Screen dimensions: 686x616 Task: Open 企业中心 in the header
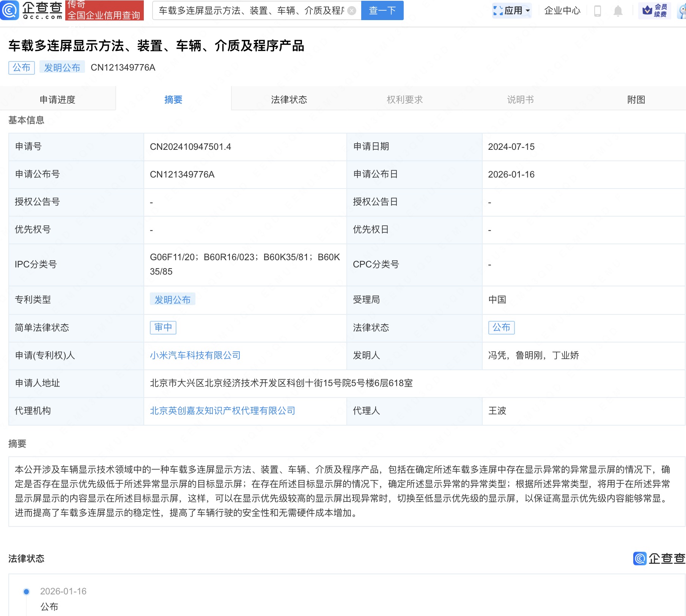[x=562, y=11]
